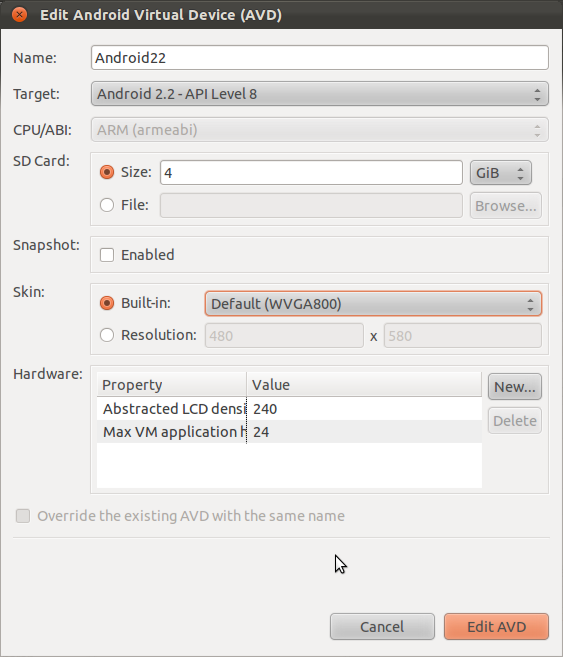
Task: Open the GiB size unit dropdown
Action: pos(501,173)
